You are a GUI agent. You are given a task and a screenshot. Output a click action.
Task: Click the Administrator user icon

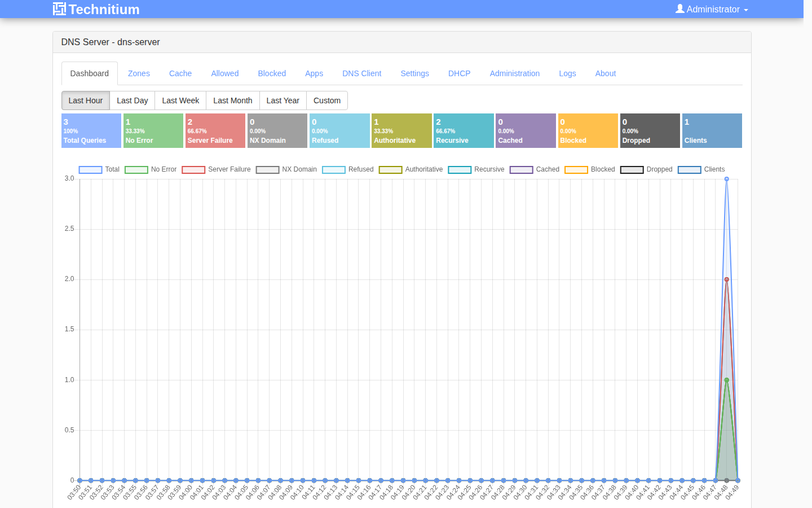pyautogui.click(x=680, y=9)
